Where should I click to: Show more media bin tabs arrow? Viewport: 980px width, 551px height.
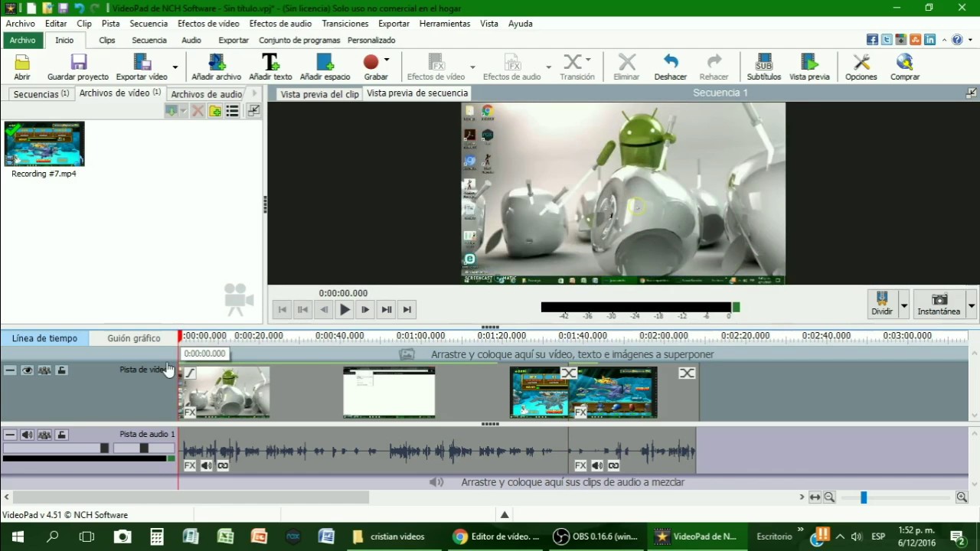tap(255, 93)
